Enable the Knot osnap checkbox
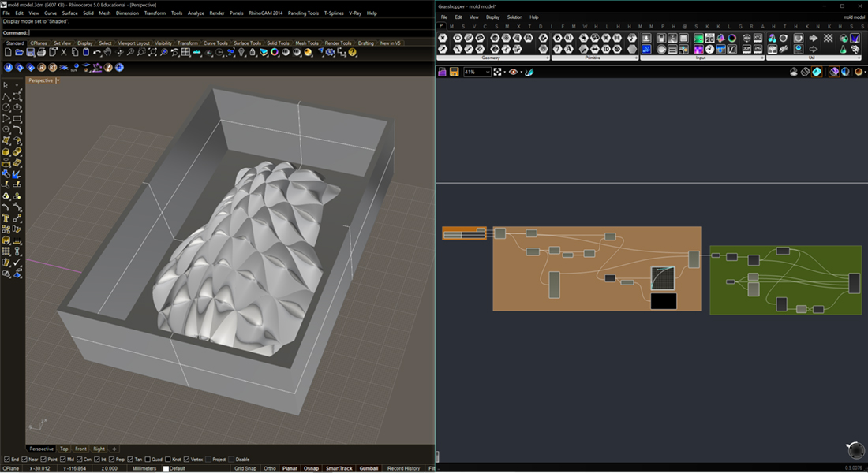The height and width of the screenshot is (473, 868). click(167, 459)
